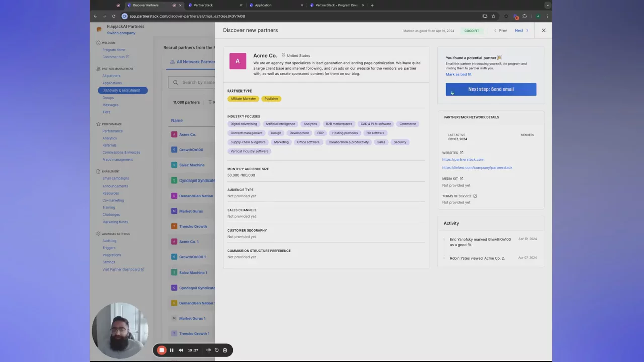Pause the recording in the recorder bar
Viewport: 644px width, 362px height.
click(x=171, y=350)
